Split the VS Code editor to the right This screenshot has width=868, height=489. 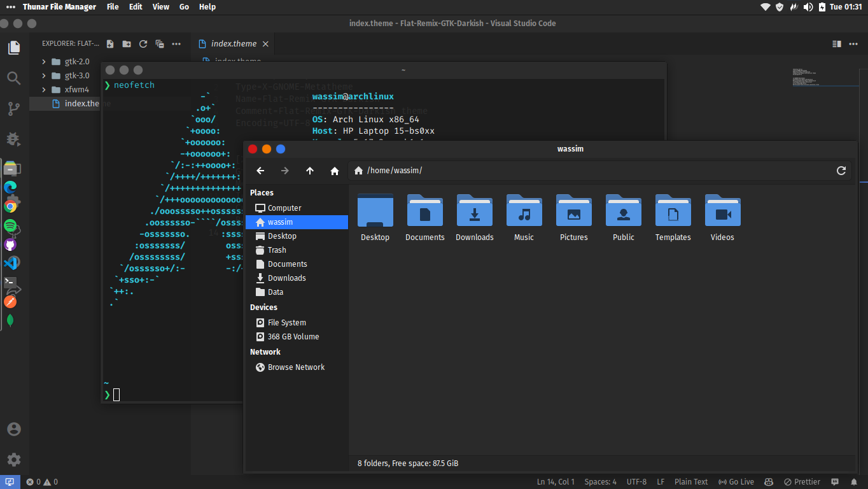(837, 44)
